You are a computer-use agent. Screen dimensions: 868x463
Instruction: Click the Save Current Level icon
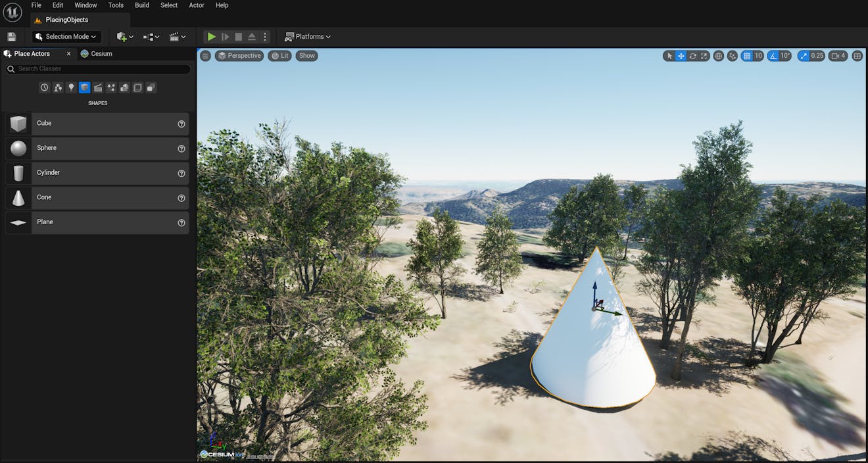11,36
